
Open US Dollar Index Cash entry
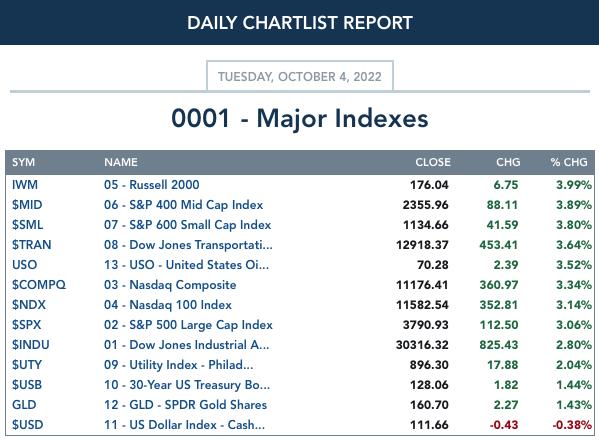pyautogui.click(x=185, y=425)
